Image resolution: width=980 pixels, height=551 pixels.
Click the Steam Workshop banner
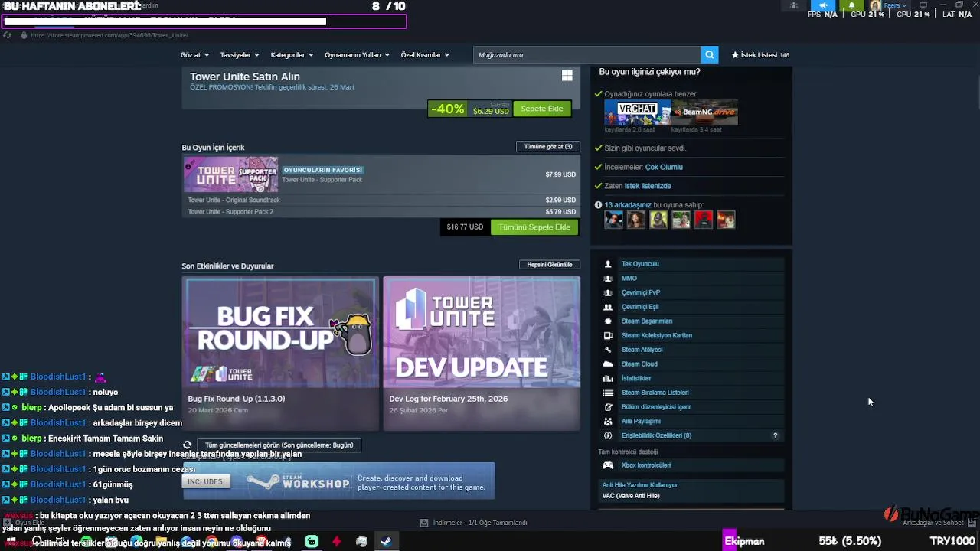[338, 481]
